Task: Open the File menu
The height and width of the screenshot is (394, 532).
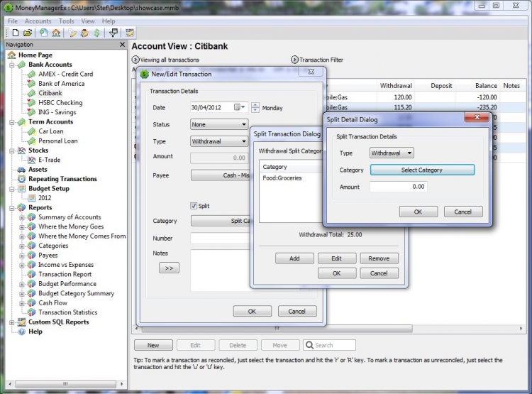Action: coord(13,21)
